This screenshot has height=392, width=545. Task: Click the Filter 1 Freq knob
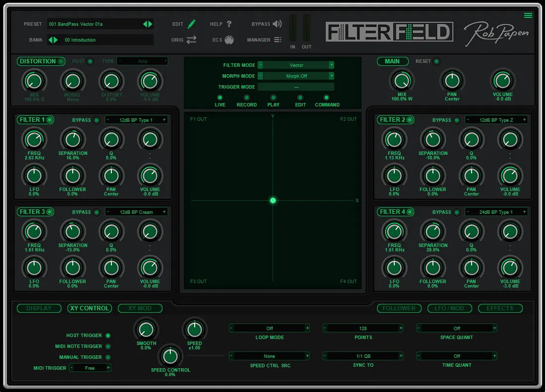[34, 140]
